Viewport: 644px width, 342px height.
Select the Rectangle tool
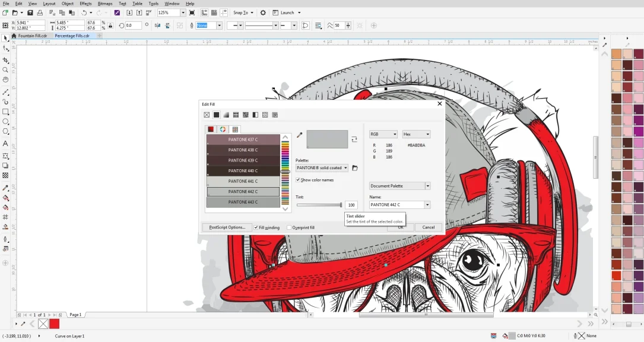pyautogui.click(x=5, y=113)
